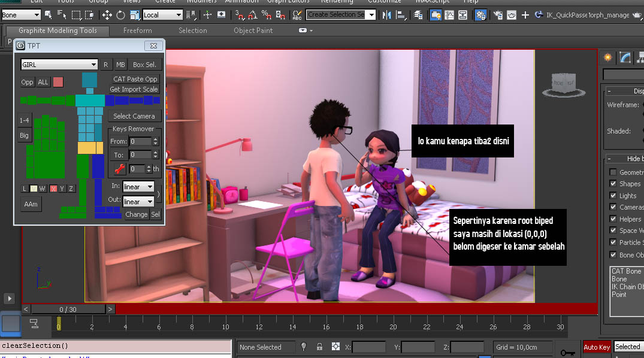This screenshot has width=644, height=358.
Task: Toggle the Geometry hide checkbox
Action: pyautogui.click(x=613, y=172)
